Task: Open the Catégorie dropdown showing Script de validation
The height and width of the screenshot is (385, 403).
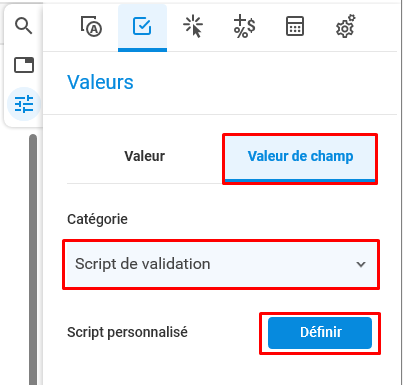Action: click(221, 264)
